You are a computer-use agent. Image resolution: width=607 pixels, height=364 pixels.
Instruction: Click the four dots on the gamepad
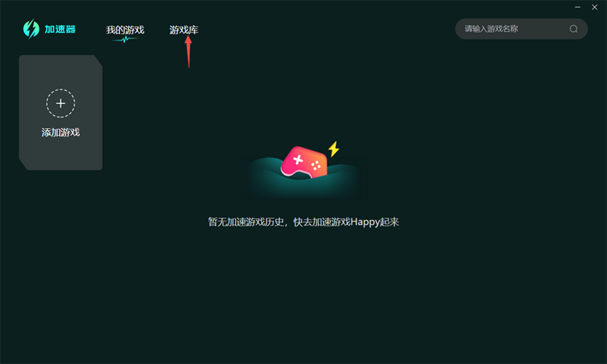[x=316, y=165]
